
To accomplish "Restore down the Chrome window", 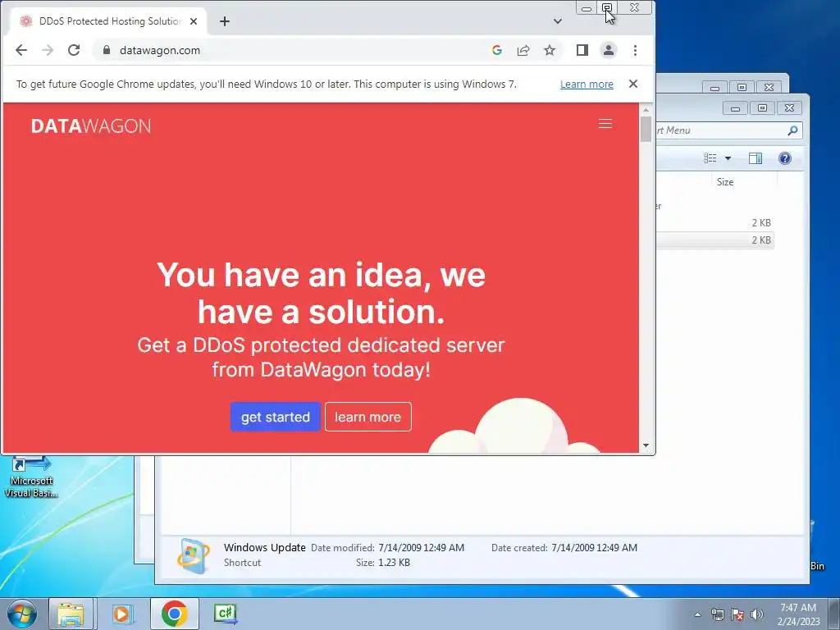I will click(x=607, y=8).
